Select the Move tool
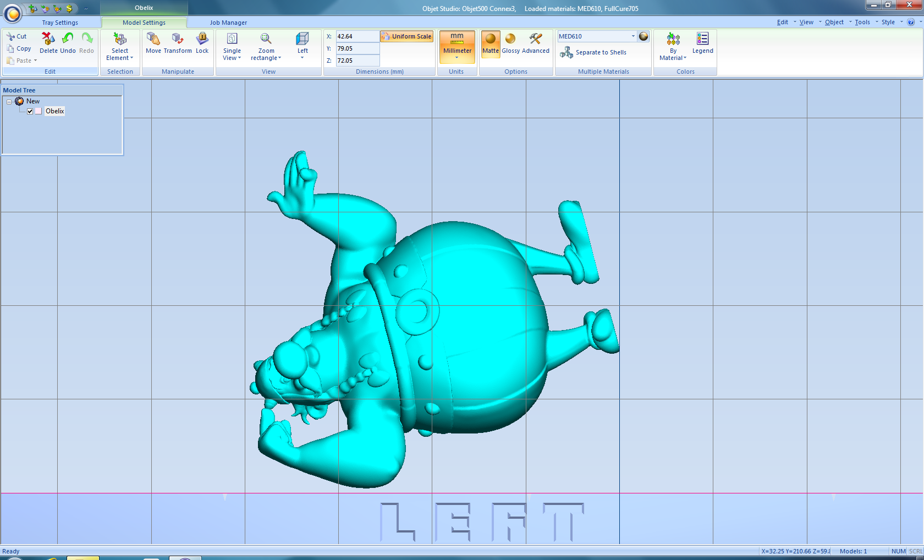Image resolution: width=924 pixels, height=560 pixels. (153, 43)
